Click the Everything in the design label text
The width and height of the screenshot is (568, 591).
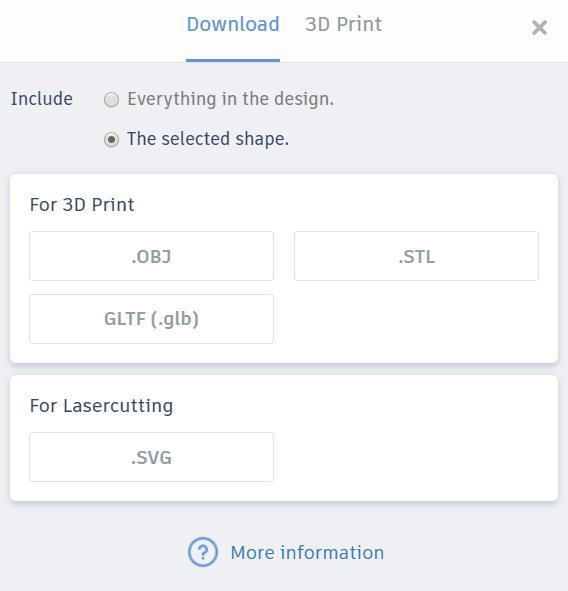pos(231,99)
